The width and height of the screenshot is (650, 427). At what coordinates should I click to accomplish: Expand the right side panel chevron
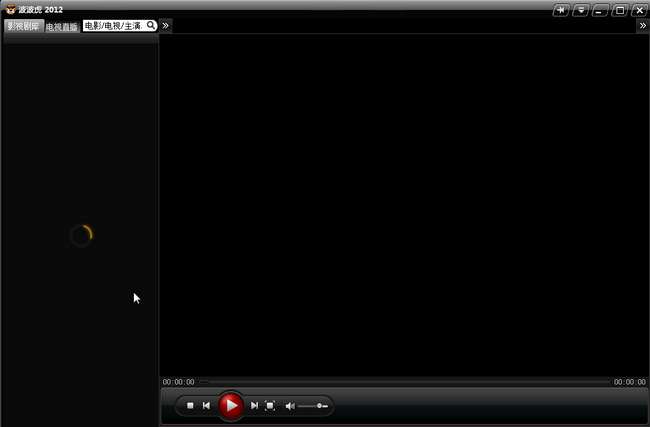click(642, 26)
